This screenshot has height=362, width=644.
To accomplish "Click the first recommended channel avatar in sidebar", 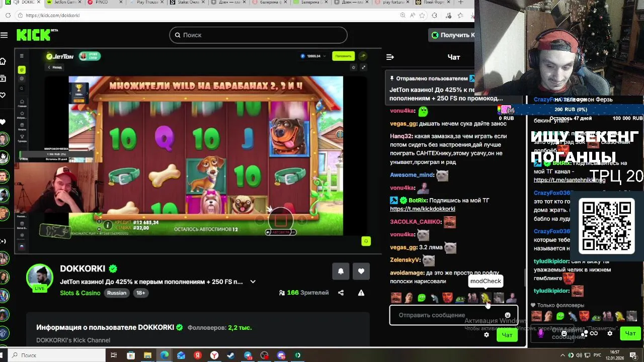I will point(4,139).
